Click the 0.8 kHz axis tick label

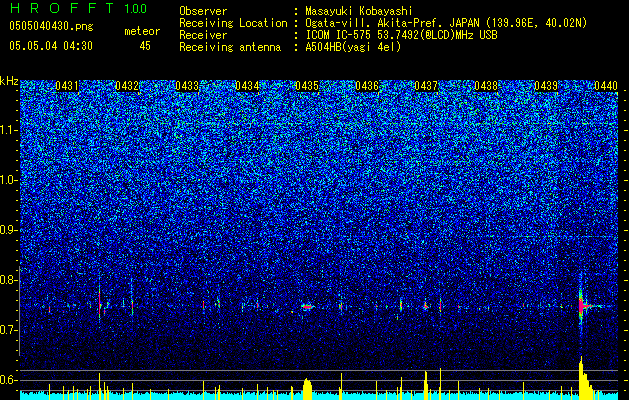[9, 280]
